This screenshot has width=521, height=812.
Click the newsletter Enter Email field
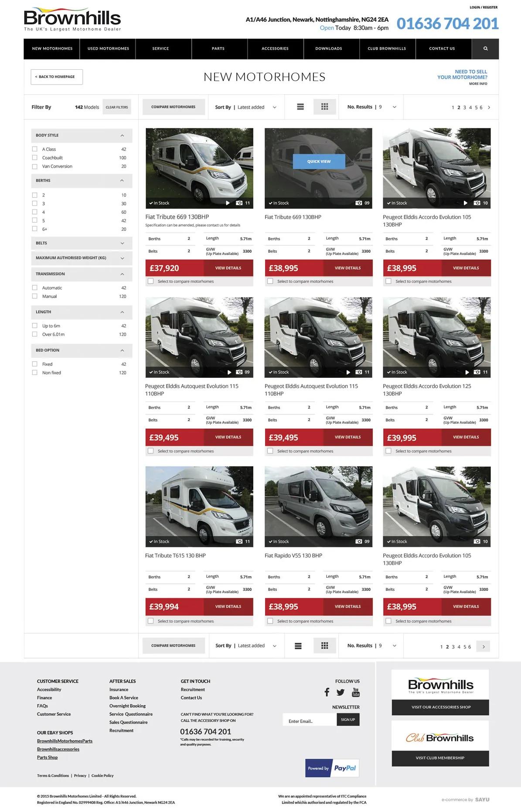click(310, 719)
